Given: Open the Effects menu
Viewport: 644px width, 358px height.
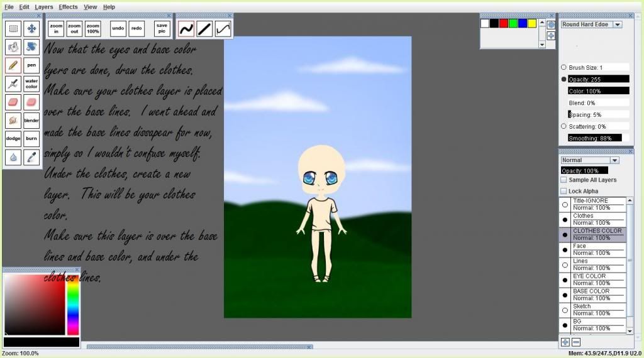Looking at the screenshot, I should click(x=68, y=7).
